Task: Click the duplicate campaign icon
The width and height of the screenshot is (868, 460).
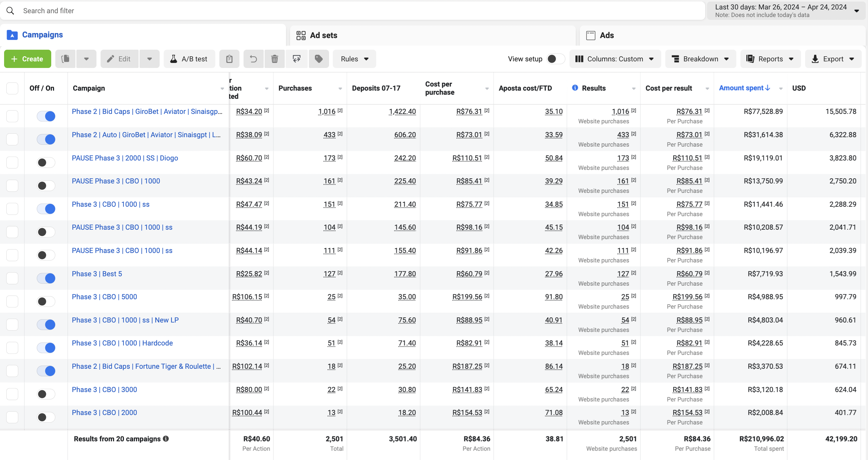Action: pos(66,59)
